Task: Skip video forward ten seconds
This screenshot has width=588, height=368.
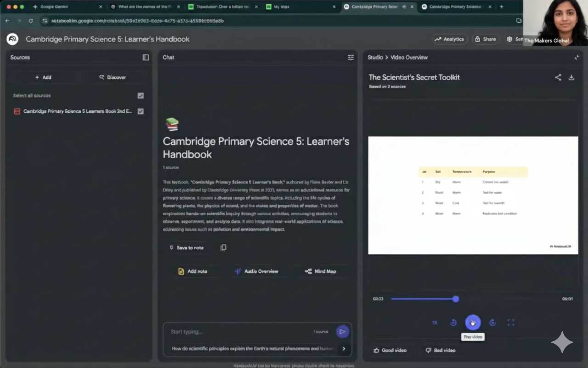Action: pyautogui.click(x=492, y=322)
